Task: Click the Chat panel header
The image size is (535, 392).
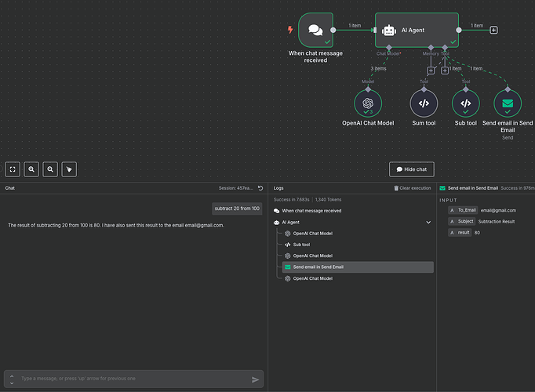Action: [x=10, y=188]
